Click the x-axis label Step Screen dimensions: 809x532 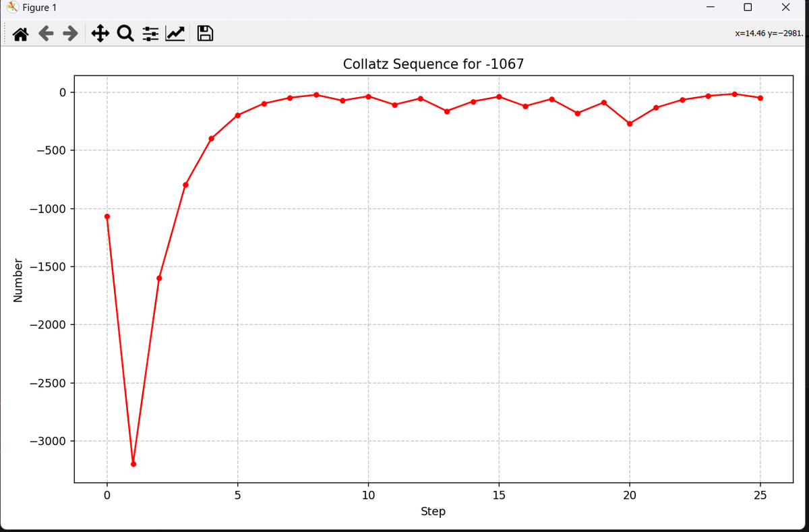pyautogui.click(x=433, y=511)
